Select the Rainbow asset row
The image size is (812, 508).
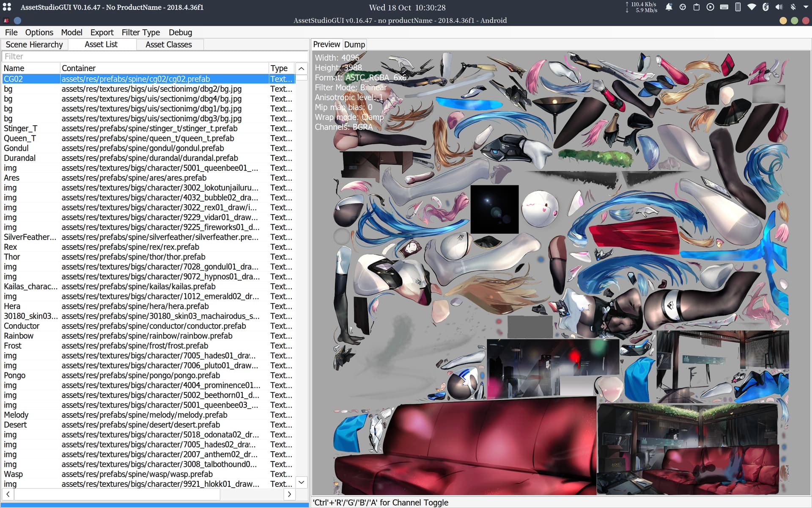coord(148,336)
